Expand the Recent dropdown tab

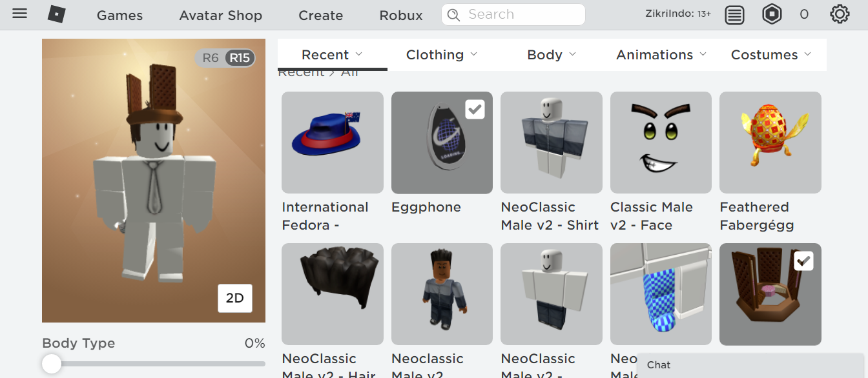[x=332, y=55]
